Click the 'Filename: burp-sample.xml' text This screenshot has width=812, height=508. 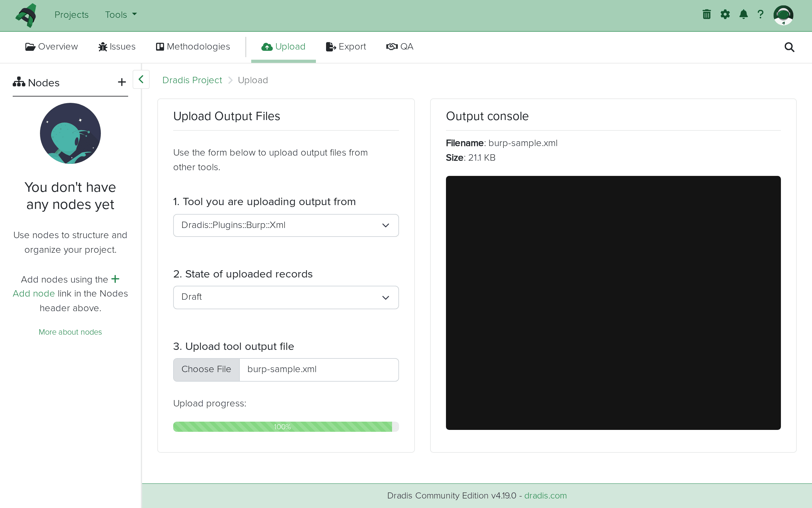[501, 143]
